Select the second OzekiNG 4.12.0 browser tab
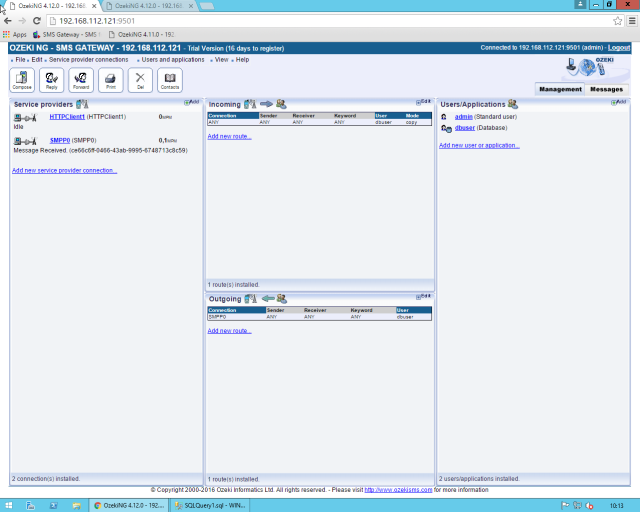This screenshot has width=640, height=512. point(149,6)
